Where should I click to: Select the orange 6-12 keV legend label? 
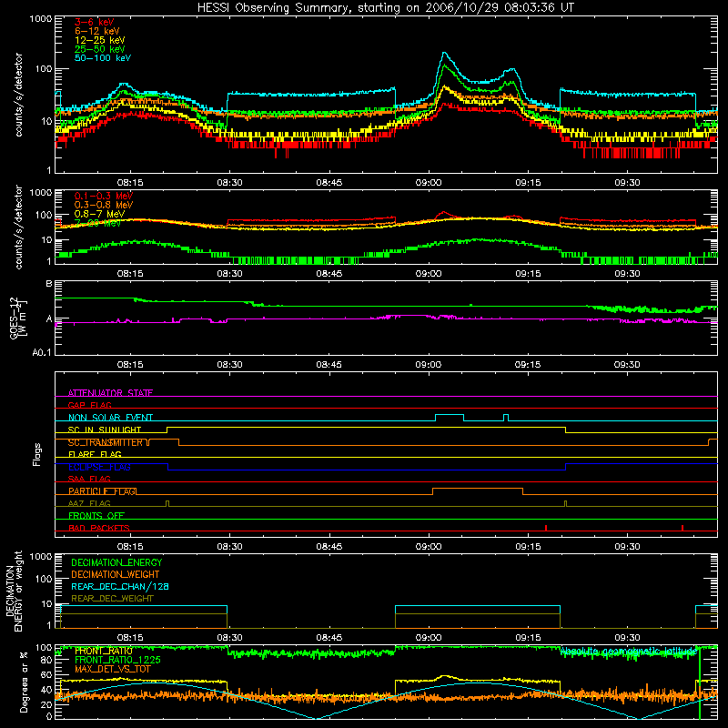[97, 31]
